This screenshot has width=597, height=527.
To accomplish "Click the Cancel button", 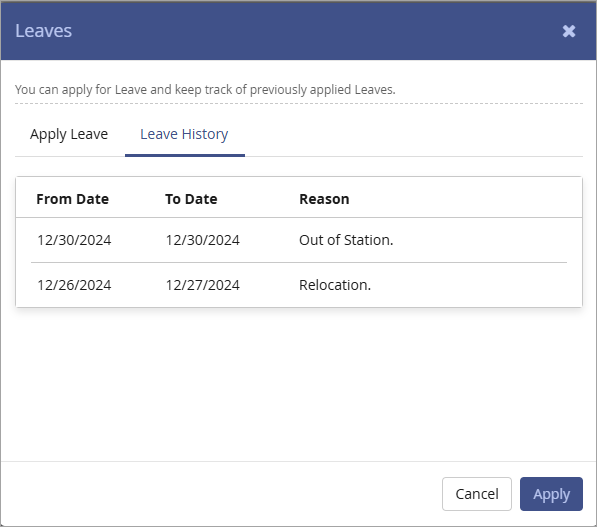I will 477,494.
